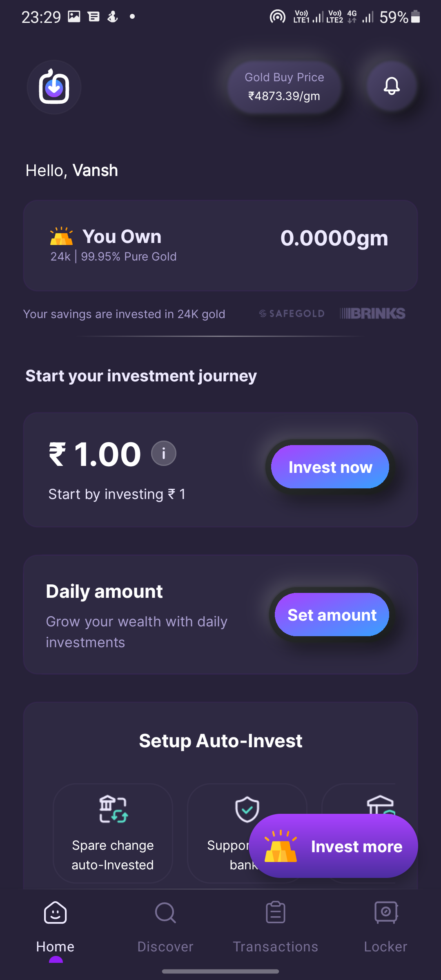Open the Jar app logo at top left

pos(54,87)
